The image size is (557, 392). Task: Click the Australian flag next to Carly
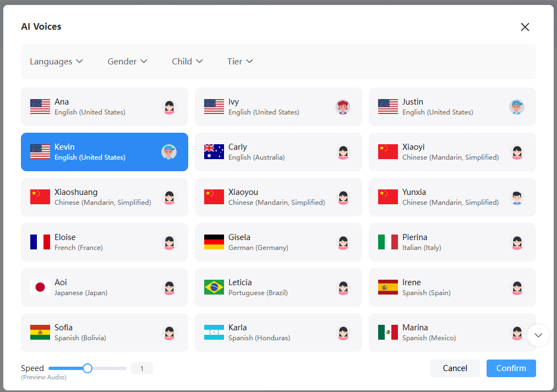point(214,152)
